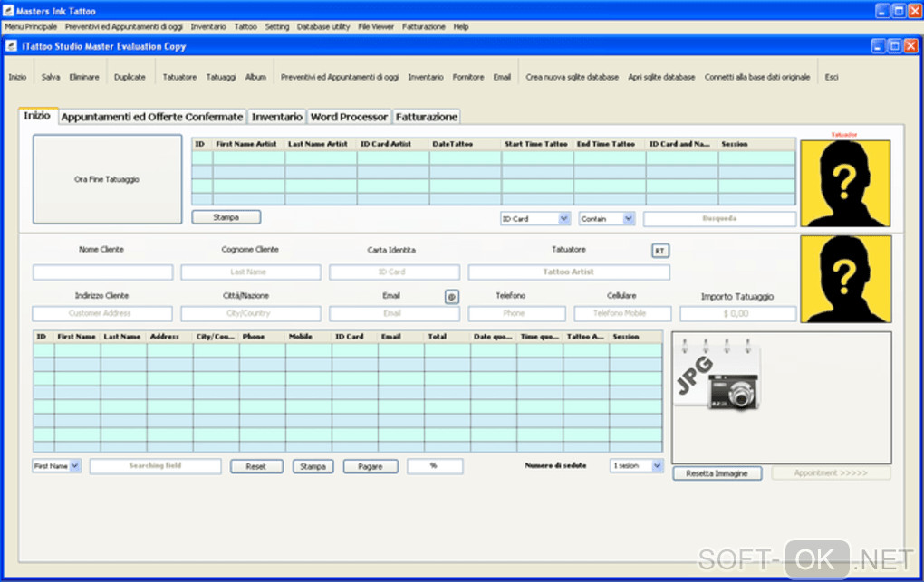The height and width of the screenshot is (582, 924).
Task: Click the RT button beside Tatuatore
Action: (659, 251)
